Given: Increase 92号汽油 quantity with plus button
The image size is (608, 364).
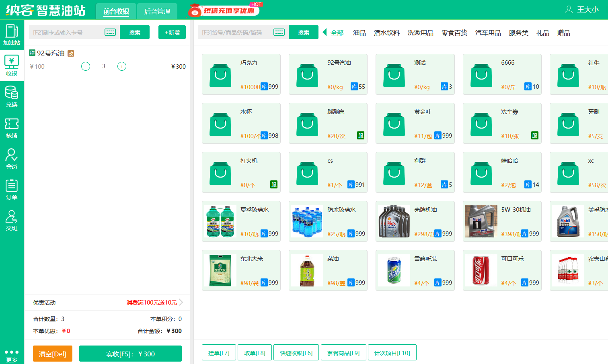Looking at the screenshot, I should (x=122, y=66).
